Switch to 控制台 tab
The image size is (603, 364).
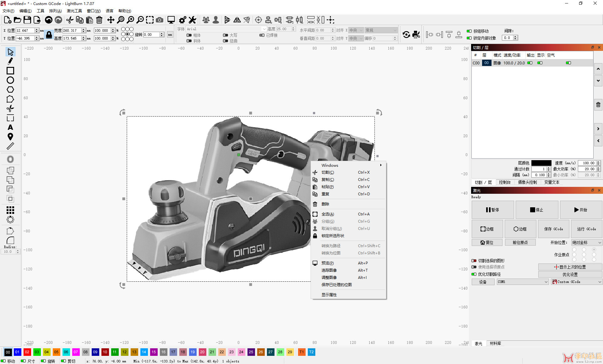pos(505,182)
